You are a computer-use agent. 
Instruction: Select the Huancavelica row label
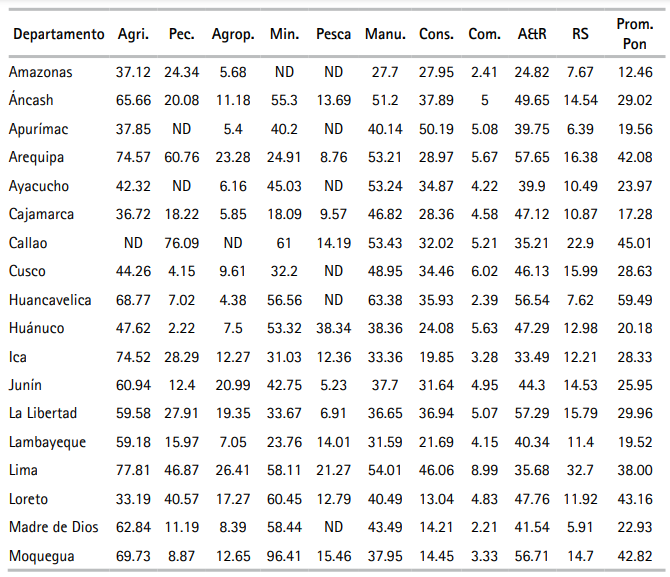click(x=50, y=300)
